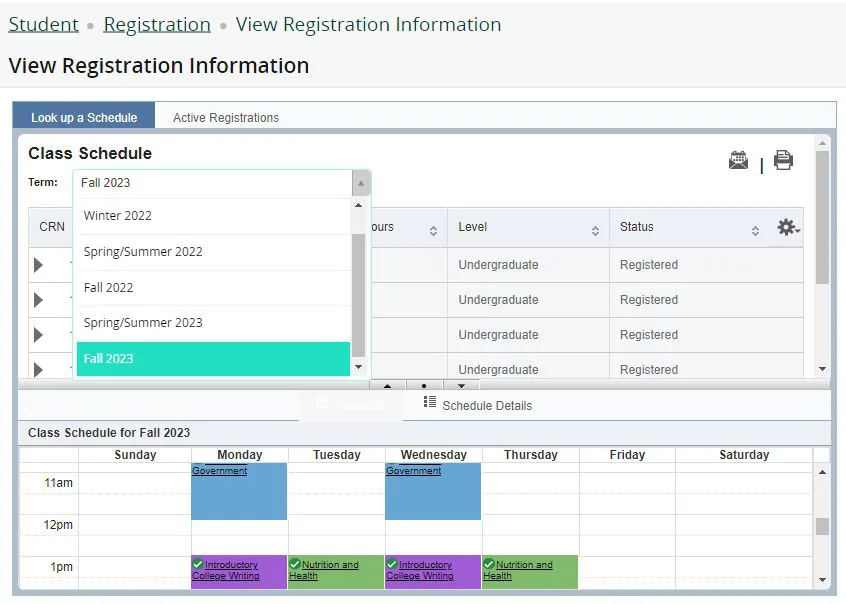846x604 pixels.
Task: Click the green check on Wednesday's Introductory College Writing
Action: 392,564
